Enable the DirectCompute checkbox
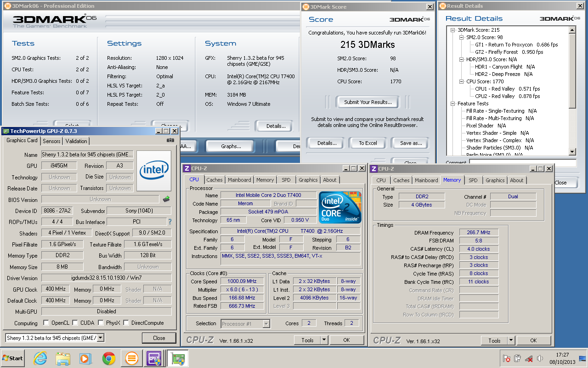The width and height of the screenshot is (588, 368). [x=126, y=322]
